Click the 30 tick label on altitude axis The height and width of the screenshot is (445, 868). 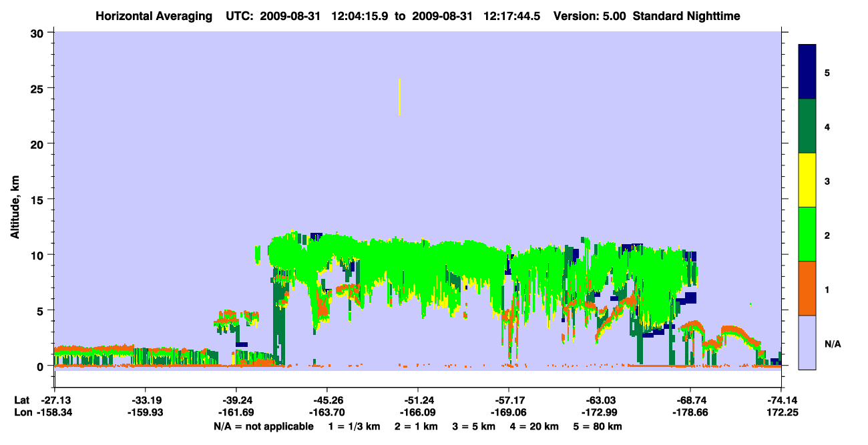pyautogui.click(x=39, y=33)
